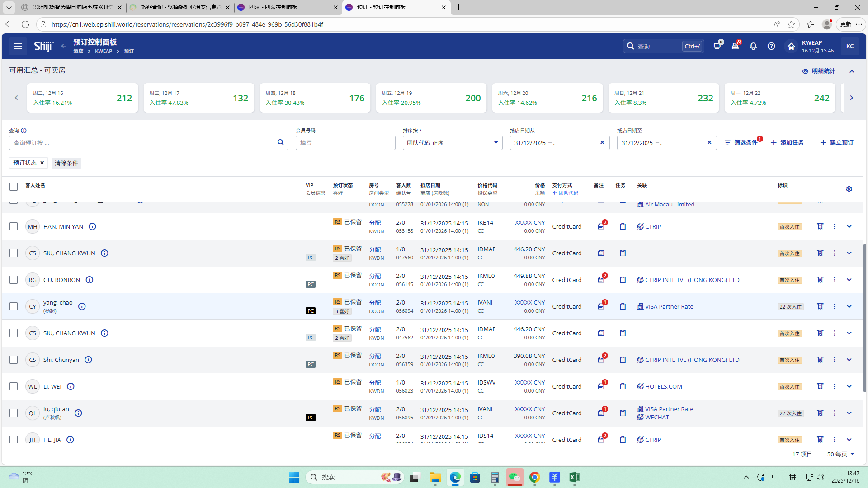
Task: Open the HOTELS.COM linked profile
Action: [x=663, y=386]
